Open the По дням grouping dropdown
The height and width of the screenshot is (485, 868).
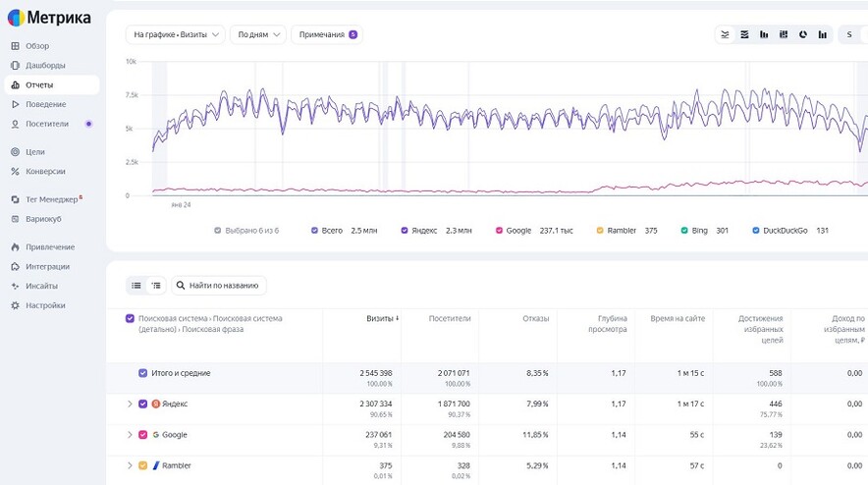(x=258, y=34)
